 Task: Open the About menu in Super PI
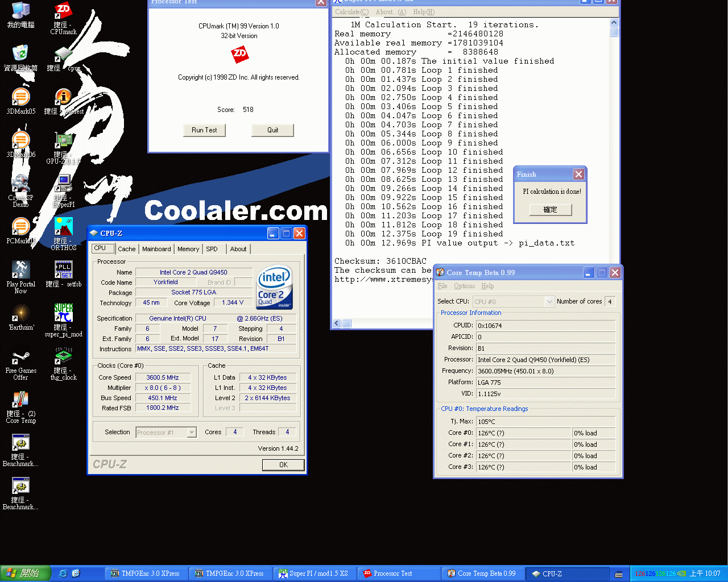391,12
